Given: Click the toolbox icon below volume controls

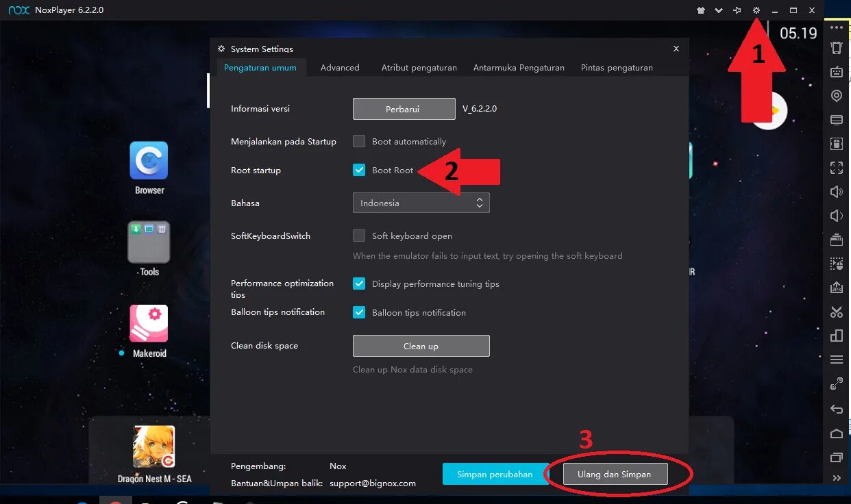Looking at the screenshot, I should tap(837, 240).
